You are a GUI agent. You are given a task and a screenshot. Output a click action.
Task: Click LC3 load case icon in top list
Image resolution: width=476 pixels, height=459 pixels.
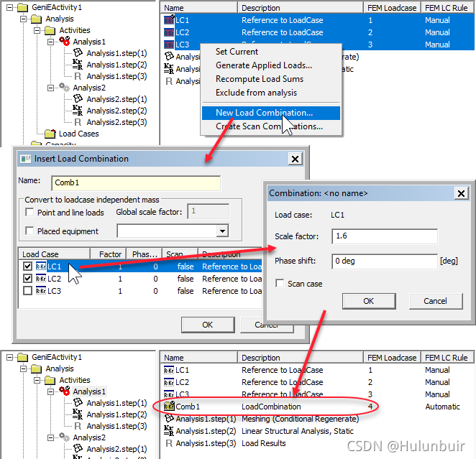pyautogui.click(x=169, y=45)
